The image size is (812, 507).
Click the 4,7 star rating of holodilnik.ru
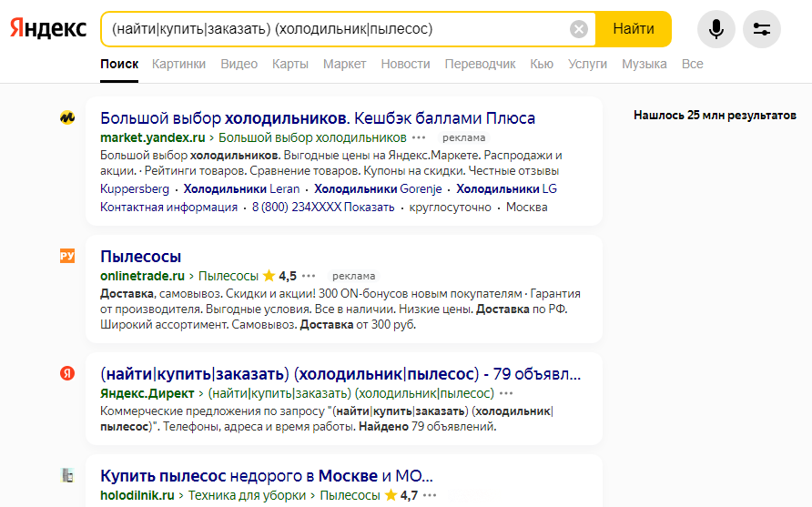(x=401, y=495)
